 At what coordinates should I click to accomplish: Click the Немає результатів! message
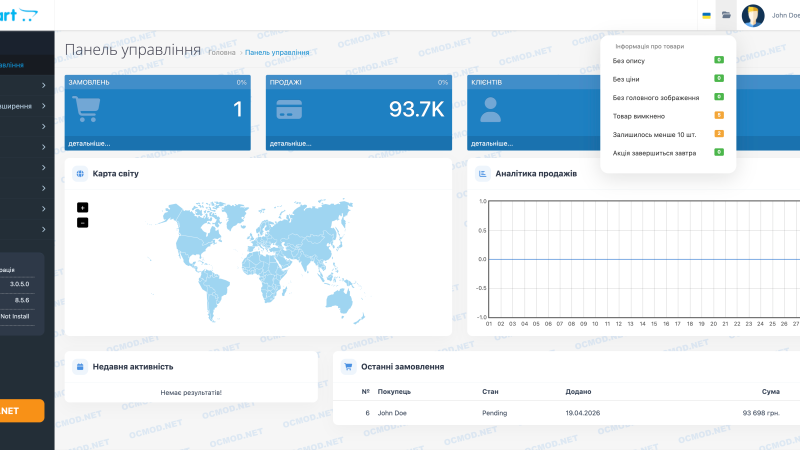point(191,393)
